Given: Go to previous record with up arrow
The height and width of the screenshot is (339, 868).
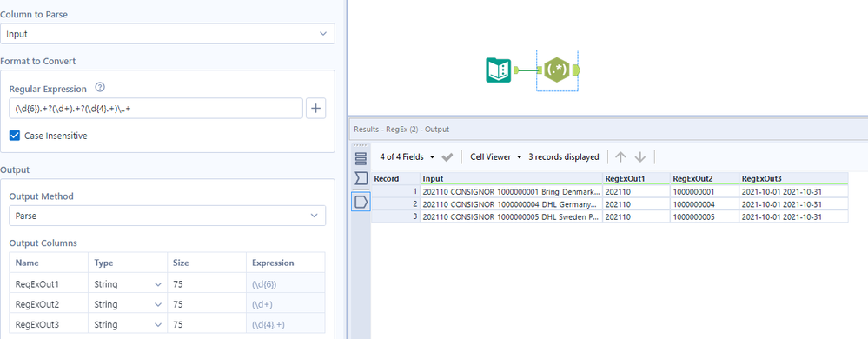Looking at the screenshot, I should [x=620, y=157].
